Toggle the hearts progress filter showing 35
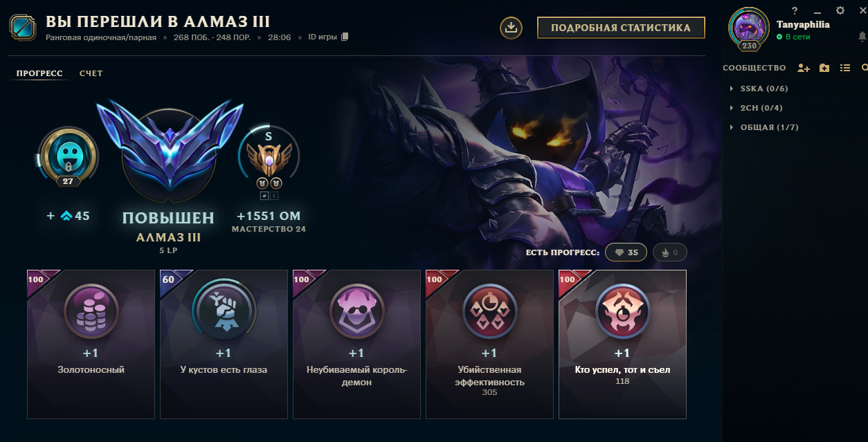868x442 pixels. tap(626, 252)
